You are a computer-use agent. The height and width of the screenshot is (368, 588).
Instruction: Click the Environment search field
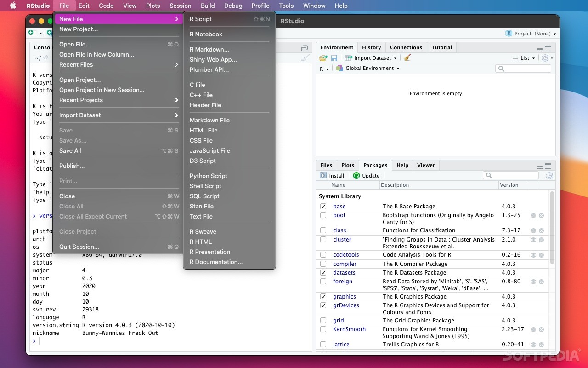point(523,69)
